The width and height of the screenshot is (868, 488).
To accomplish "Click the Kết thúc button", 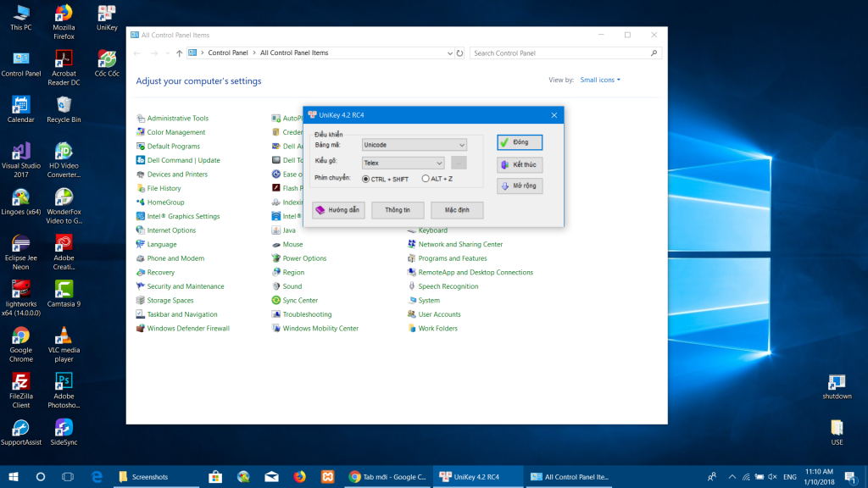I will coord(520,165).
